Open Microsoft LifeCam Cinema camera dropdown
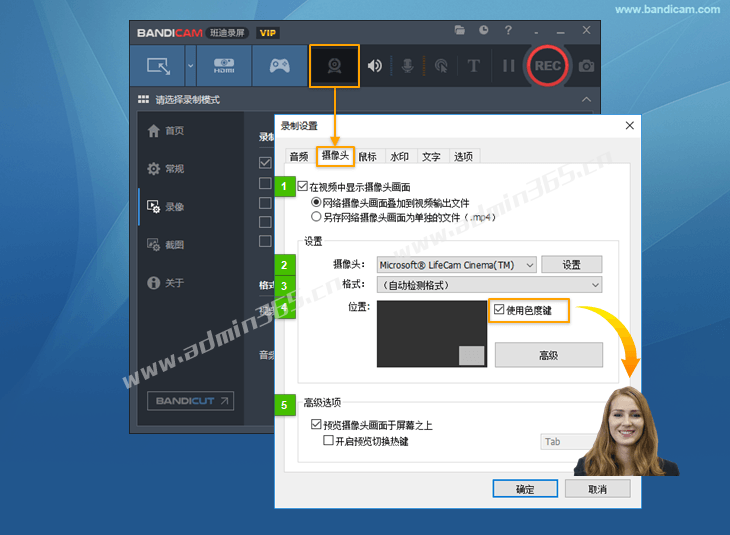 coord(456,265)
